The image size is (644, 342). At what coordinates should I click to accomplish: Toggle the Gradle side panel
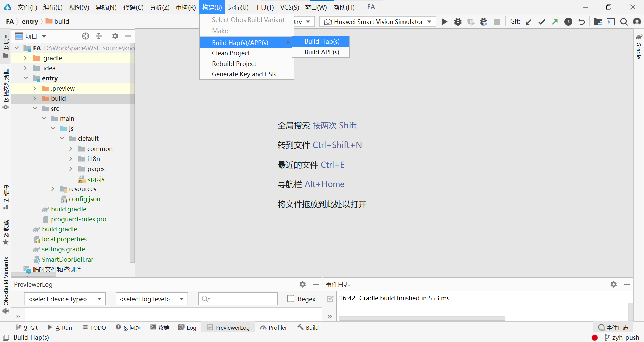(x=639, y=47)
